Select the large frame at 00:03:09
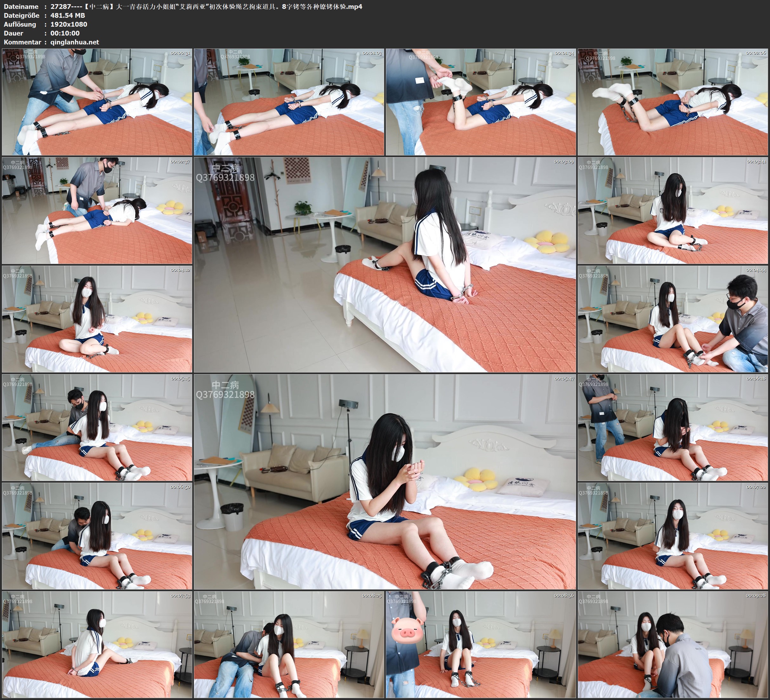This screenshot has height=700, width=770. (385, 265)
